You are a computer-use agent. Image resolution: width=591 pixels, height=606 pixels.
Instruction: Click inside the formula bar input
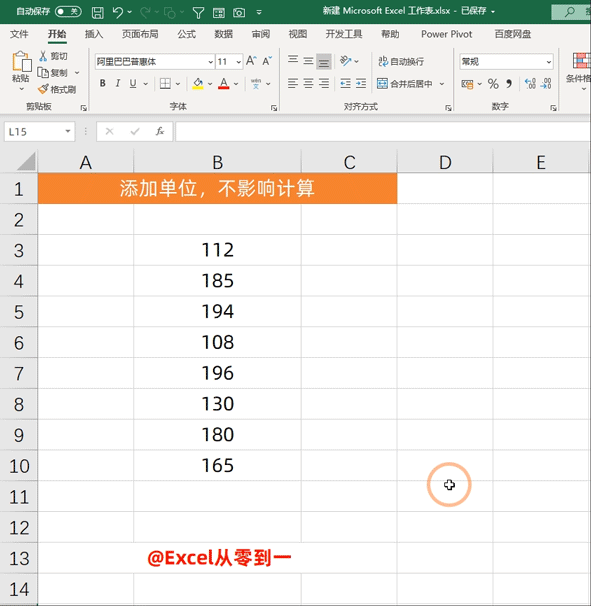pos(383,131)
